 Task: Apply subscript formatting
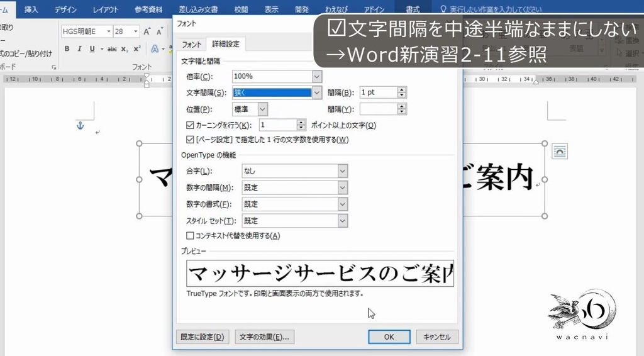click(x=125, y=49)
